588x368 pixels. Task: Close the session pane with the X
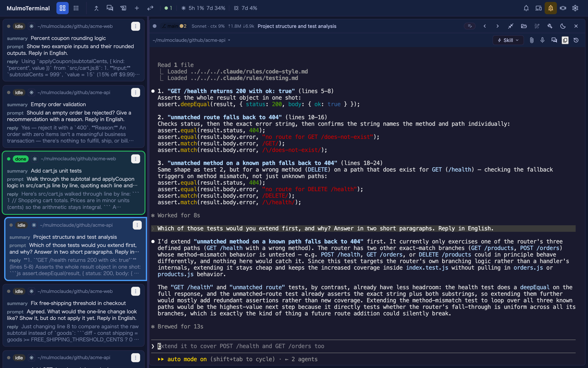(x=576, y=26)
